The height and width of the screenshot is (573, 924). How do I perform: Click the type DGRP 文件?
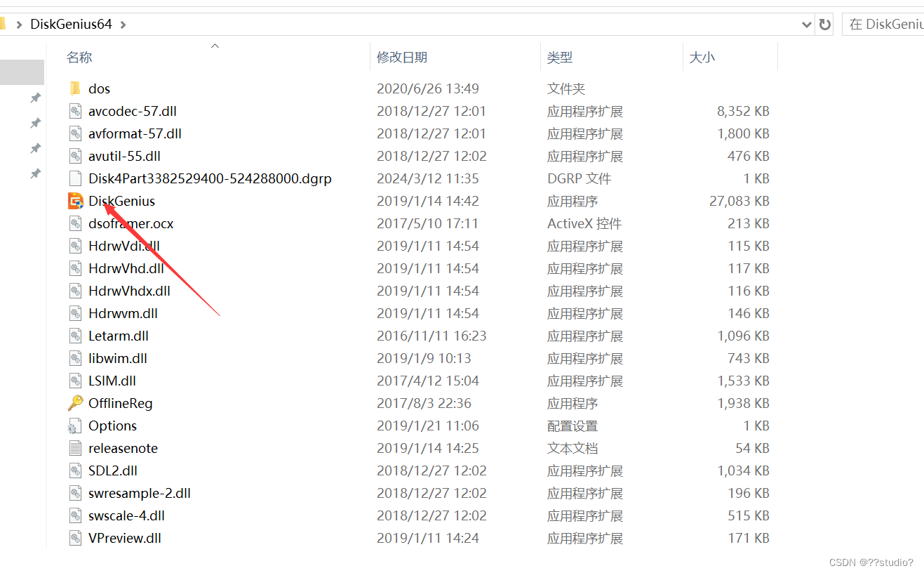(x=579, y=178)
